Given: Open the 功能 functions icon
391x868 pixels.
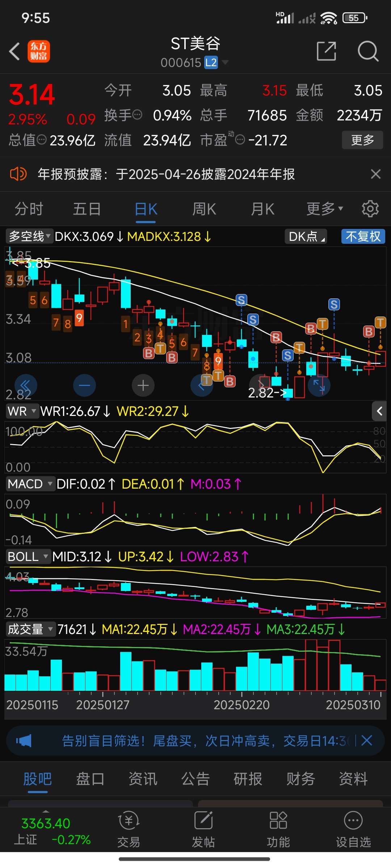Looking at the screenshot, I should [x=278, y=830].
